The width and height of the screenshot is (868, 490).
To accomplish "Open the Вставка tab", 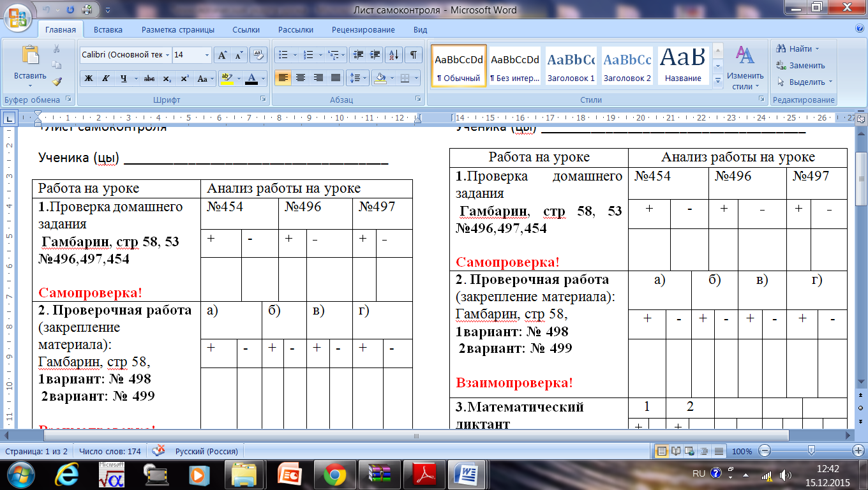I will click(x=108, y=29).
